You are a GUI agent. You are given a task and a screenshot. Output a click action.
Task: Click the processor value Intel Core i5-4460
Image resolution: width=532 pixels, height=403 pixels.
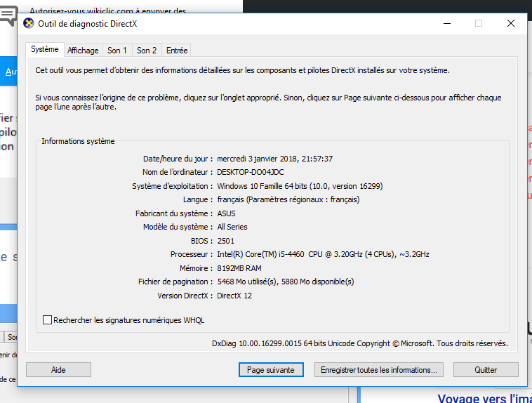tap(323, 254)
